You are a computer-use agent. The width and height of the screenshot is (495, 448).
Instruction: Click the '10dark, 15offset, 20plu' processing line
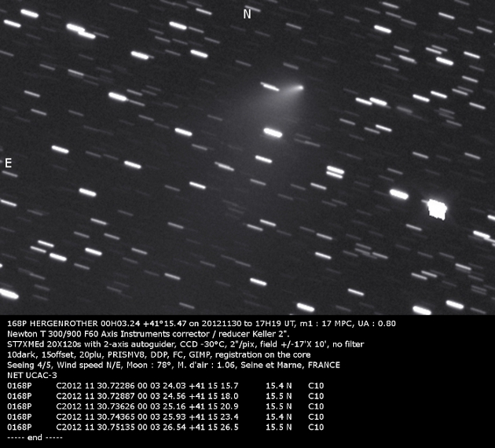coord(159,355)
